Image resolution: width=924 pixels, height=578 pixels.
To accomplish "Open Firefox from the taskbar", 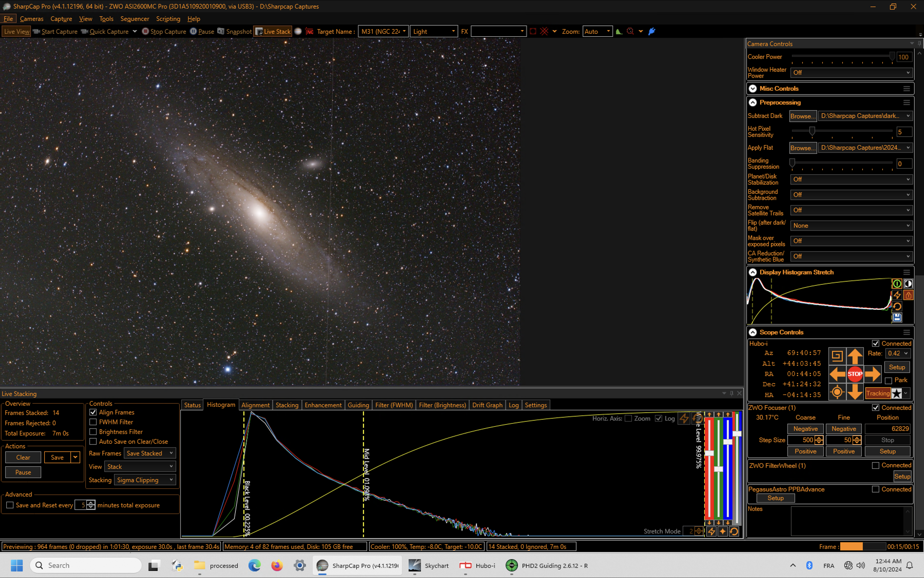I will pyautogui.click(x=277, y=565).
